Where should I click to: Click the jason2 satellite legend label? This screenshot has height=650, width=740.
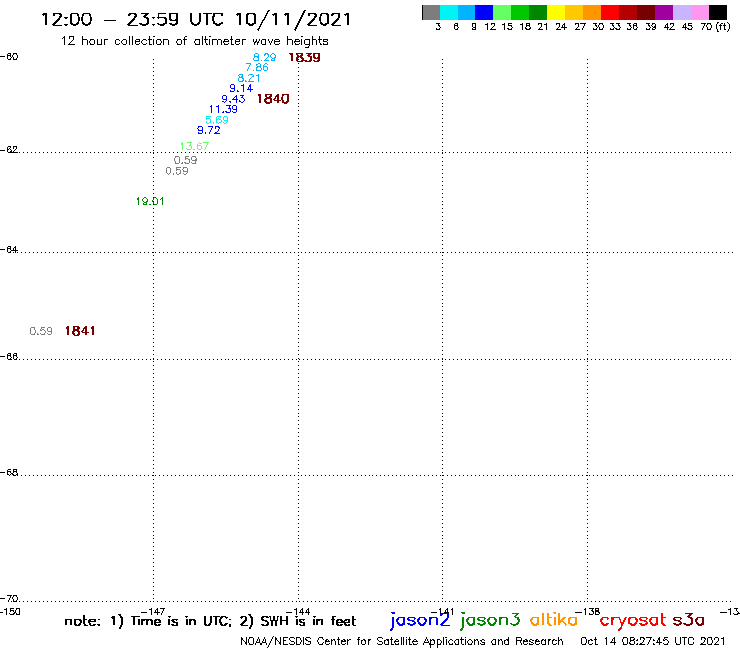(420, 620)
